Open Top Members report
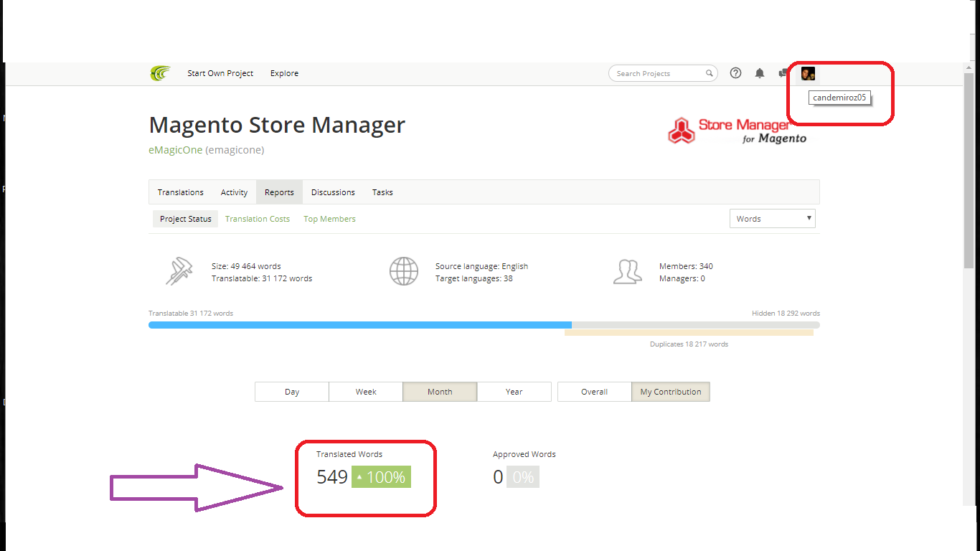Viewport: 980px width, 551px height. (x=329, y=219)
